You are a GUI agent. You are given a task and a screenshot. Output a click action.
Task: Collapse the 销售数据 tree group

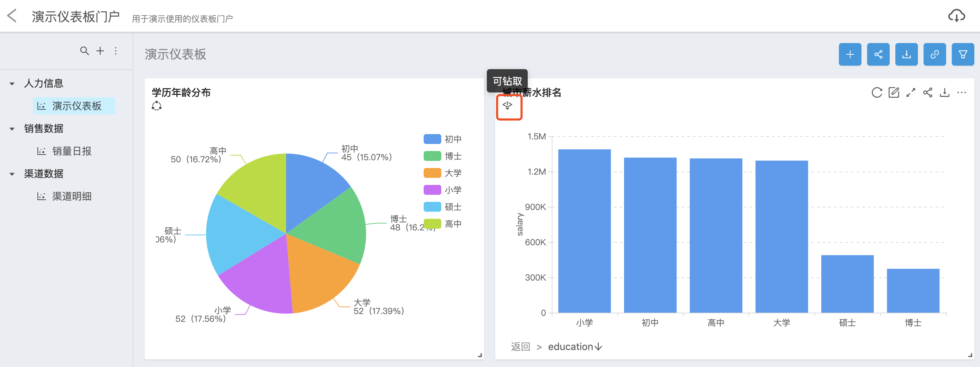(x=12, y=129)
